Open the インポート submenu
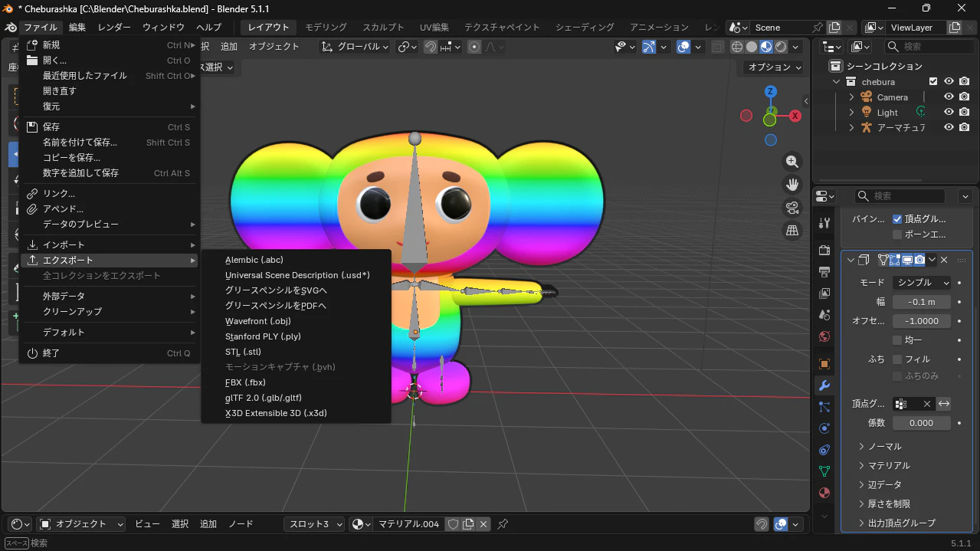 point(110,245)
